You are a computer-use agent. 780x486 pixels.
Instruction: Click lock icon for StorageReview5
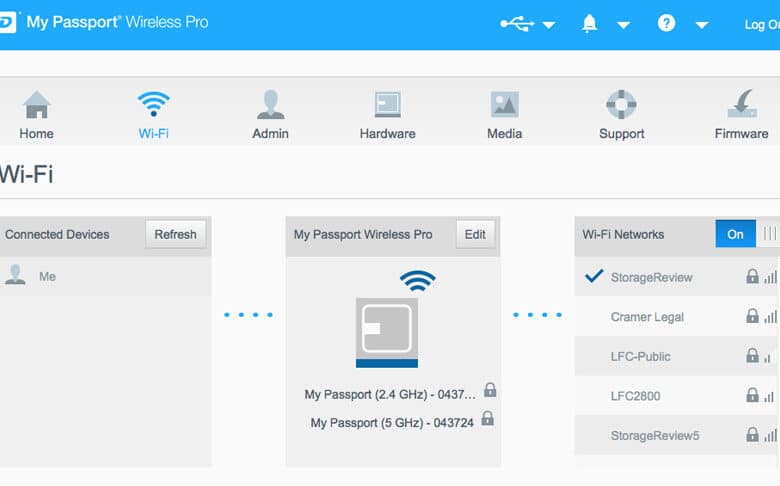[752, 434]
